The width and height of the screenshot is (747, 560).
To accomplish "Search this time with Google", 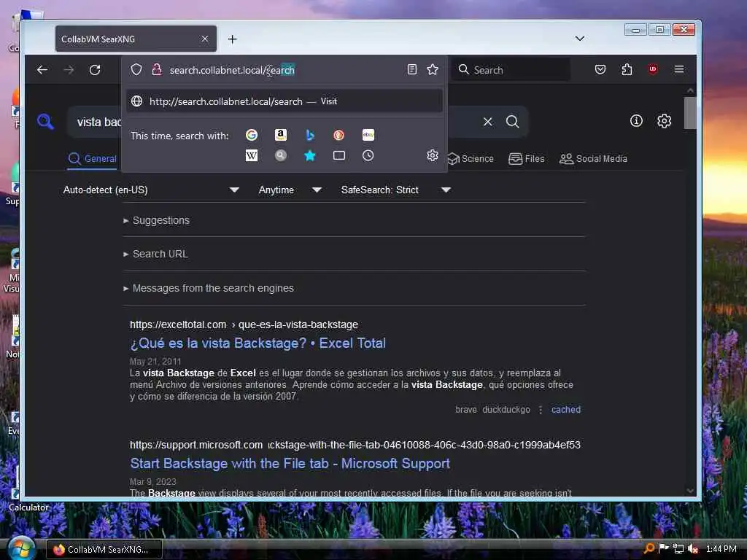I will click(x=252, y=135).
